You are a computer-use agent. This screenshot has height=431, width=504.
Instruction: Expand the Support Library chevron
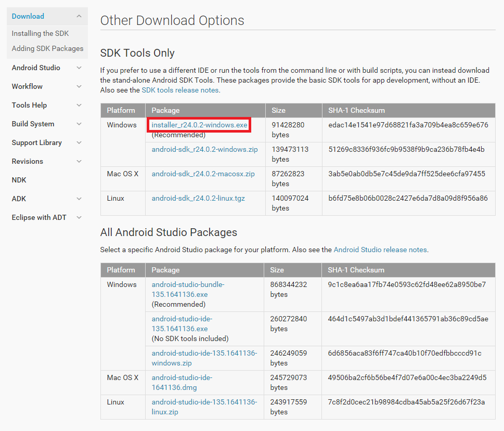[x=79, y=142]
